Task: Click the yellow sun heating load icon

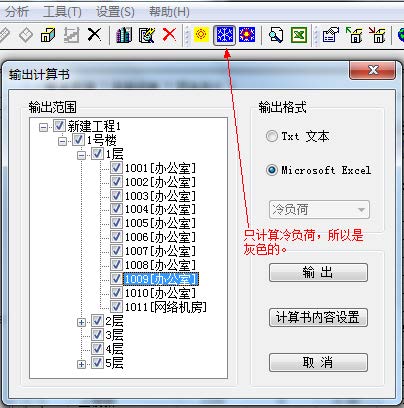Action: coord(201,35)
